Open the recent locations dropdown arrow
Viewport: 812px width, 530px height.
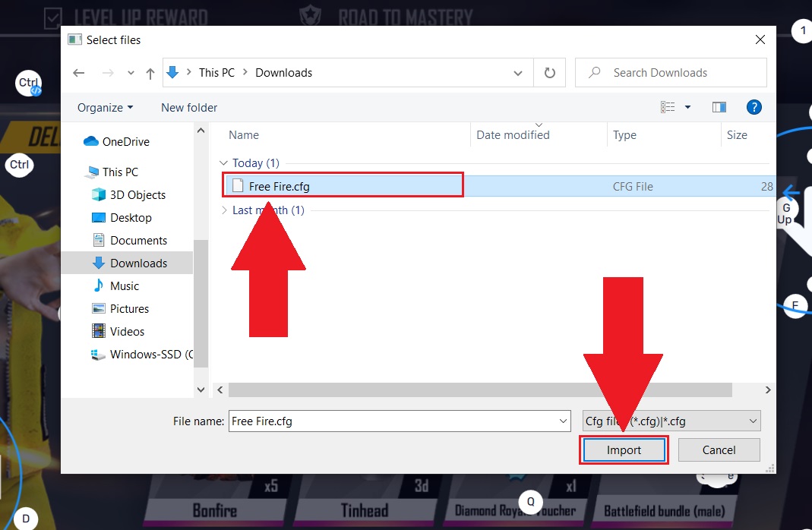tap(131, 73)
